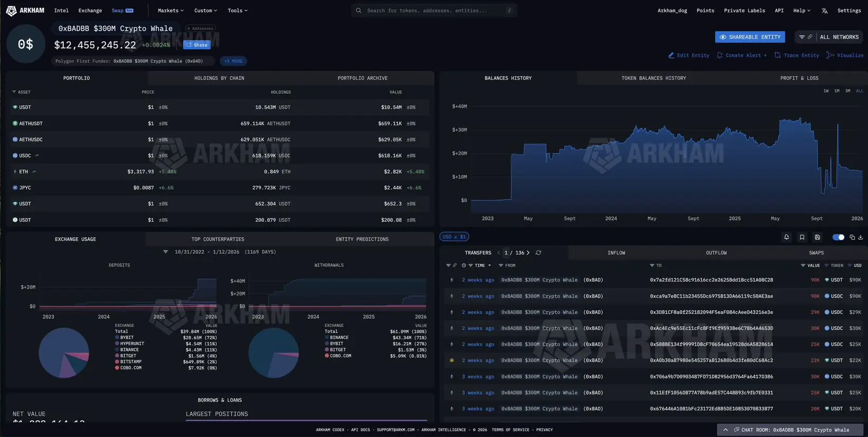Click the Share button near balance
The width and height of the screenshot is (868, 437).
(196, 45)
